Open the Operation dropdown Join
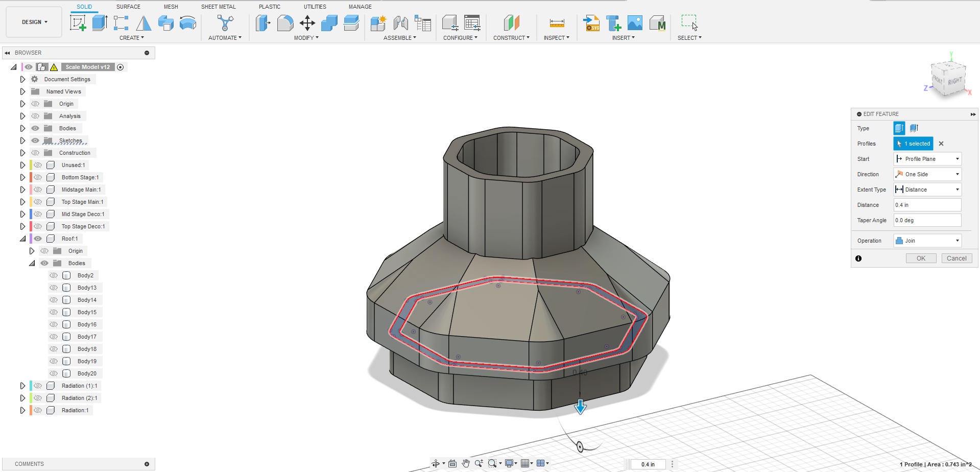Viewport: 980px width, 472px height. (927, 241)
